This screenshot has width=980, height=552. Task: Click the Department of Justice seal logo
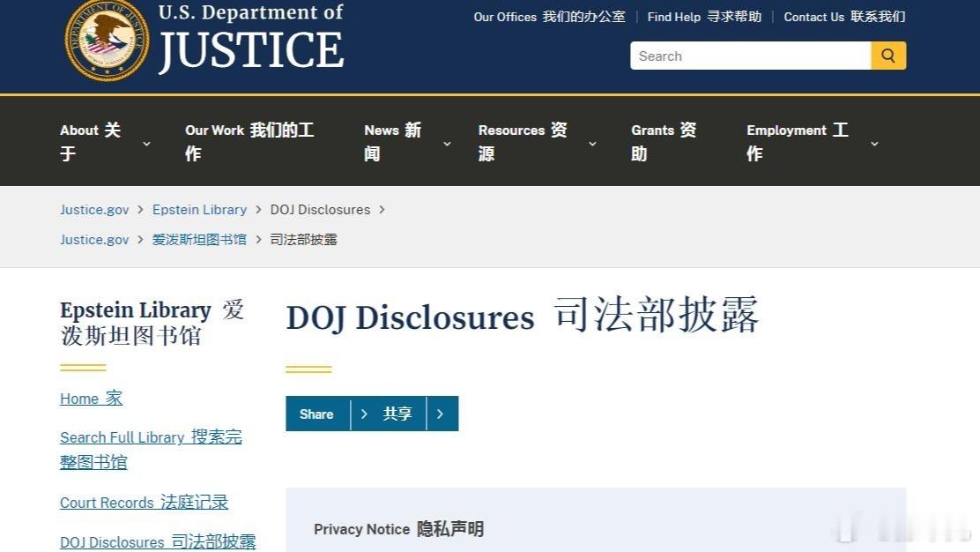[105, 39]
